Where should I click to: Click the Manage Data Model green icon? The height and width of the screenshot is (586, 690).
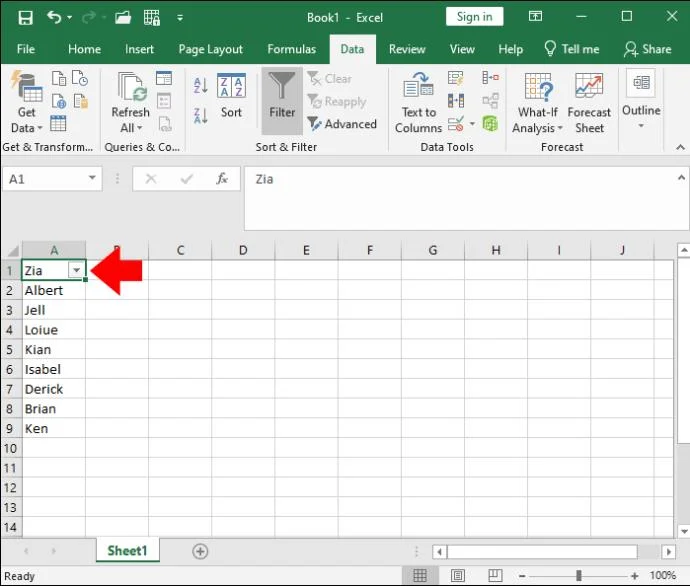(x=490, y=124)
